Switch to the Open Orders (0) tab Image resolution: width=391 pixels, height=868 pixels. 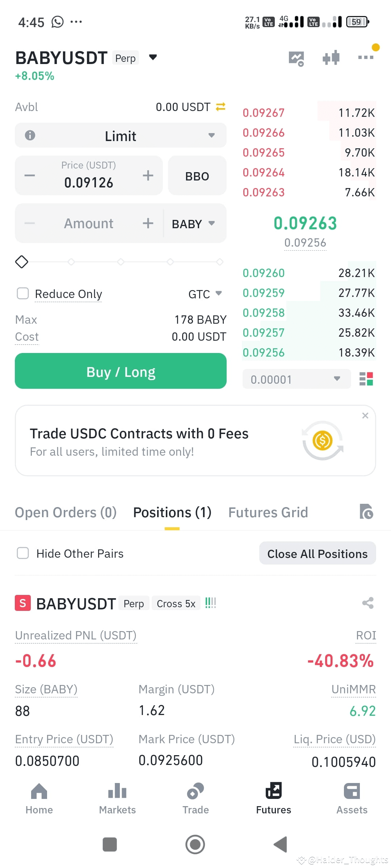[66, 512]
